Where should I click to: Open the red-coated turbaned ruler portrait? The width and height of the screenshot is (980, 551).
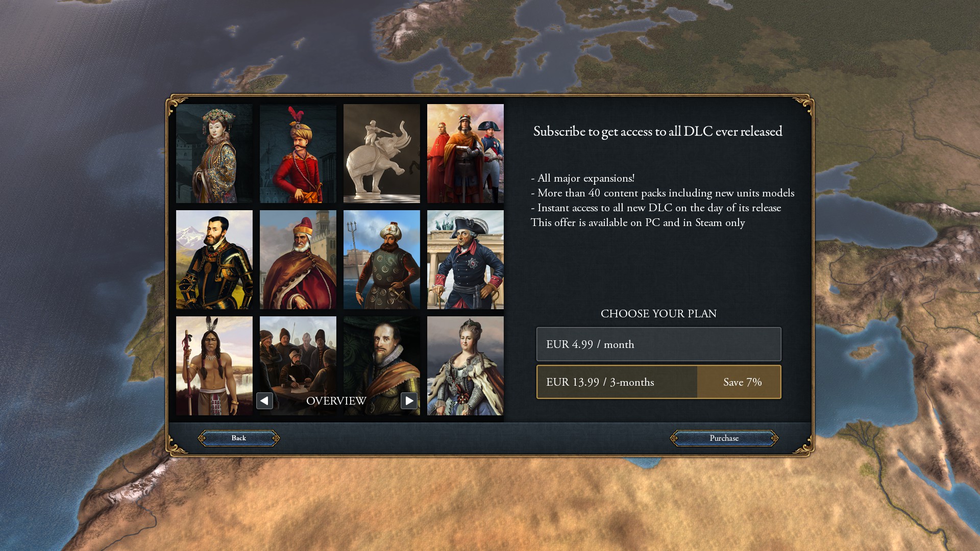coord(298,154)
